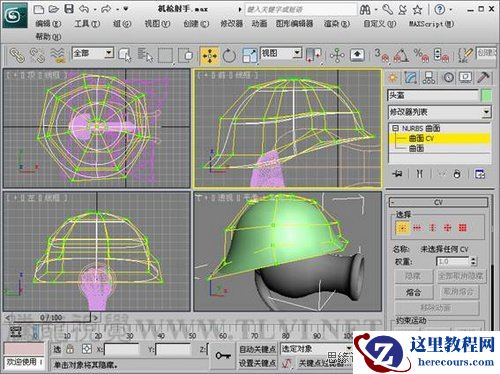This screenshot has height=374, width=500.
Task: Click the Remove Modifier trash icon
Action: click(x=457, y=174)
